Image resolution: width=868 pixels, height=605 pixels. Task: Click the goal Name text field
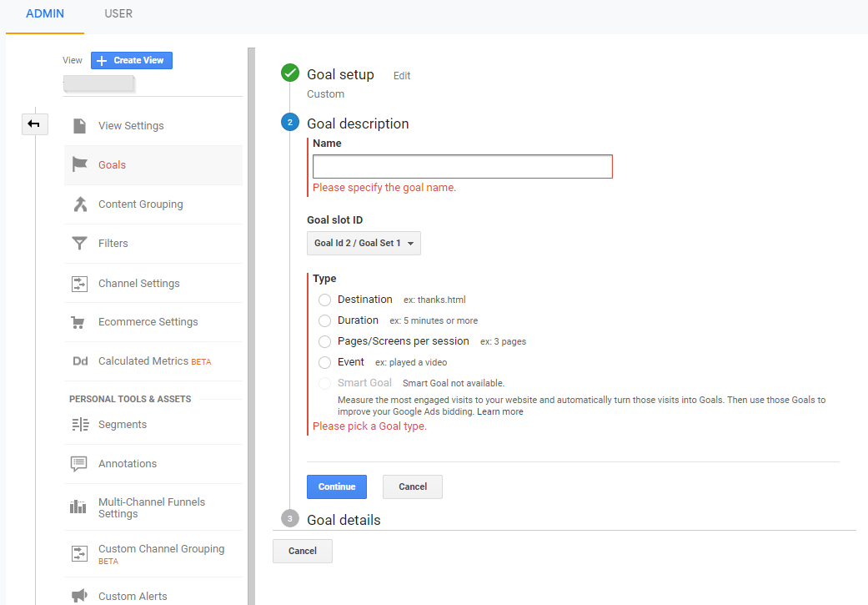[x=462, y=167]
